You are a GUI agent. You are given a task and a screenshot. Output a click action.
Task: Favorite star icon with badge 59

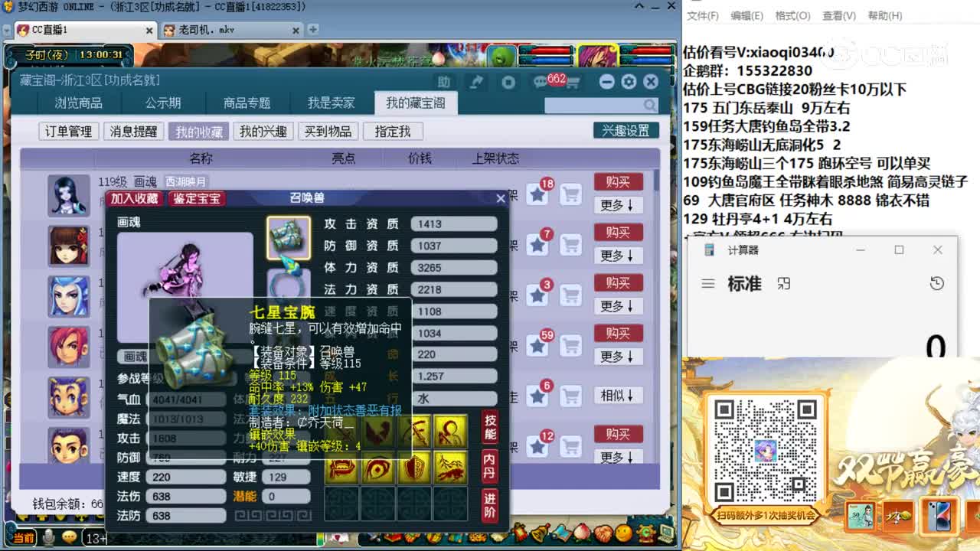(x=538, y=346)
